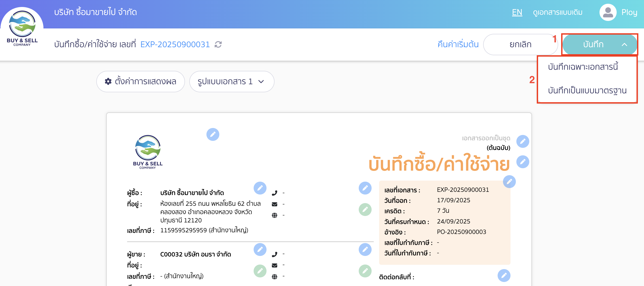Edit the company logo with the pencil icon
Viewport: 644px width, 286px height.
213,134
